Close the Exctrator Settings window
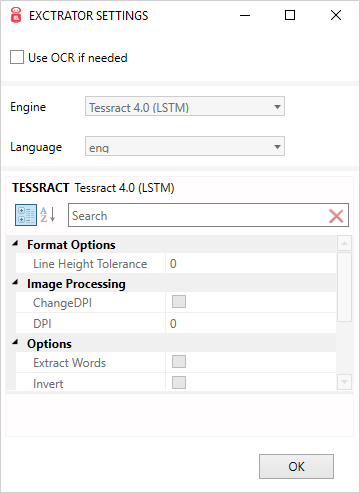The height and width of the screenshot is (493, 360). (x=336, y=15)
